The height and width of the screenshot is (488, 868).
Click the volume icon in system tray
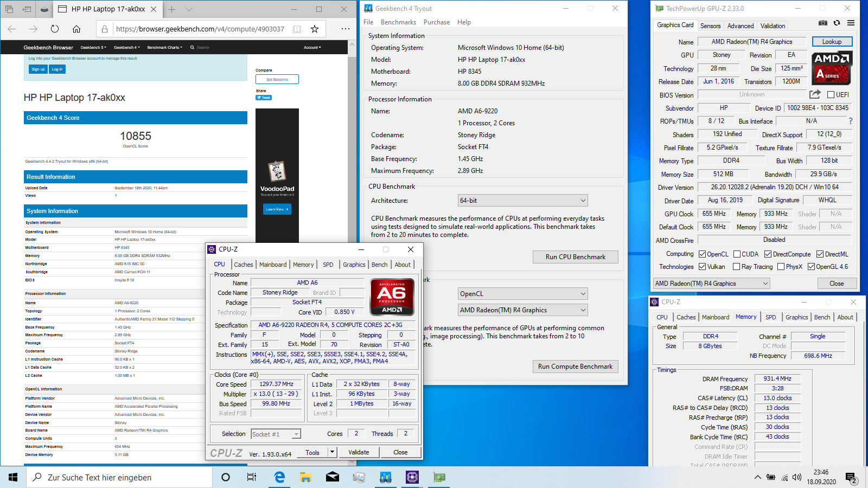(x=797, y=477)
